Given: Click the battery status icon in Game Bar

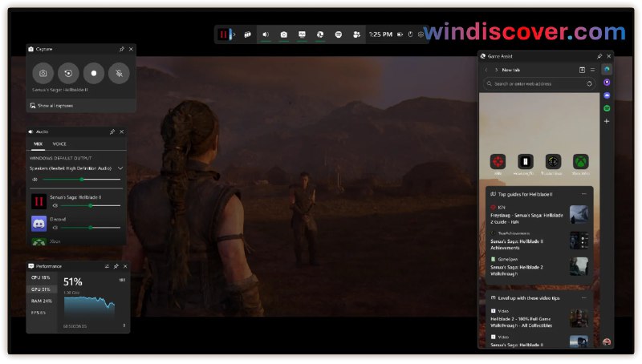Looking at the screenshot, I should click(x=400, y=34).
